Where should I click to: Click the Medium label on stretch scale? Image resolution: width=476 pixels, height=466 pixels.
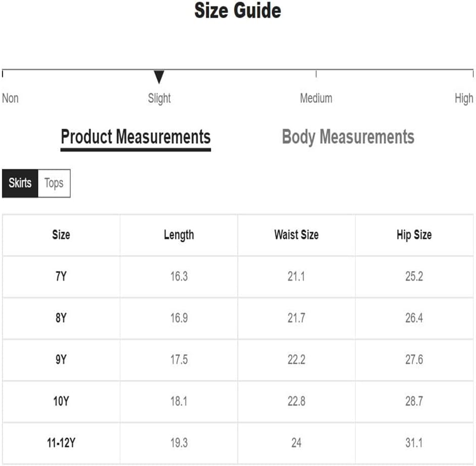316,98
